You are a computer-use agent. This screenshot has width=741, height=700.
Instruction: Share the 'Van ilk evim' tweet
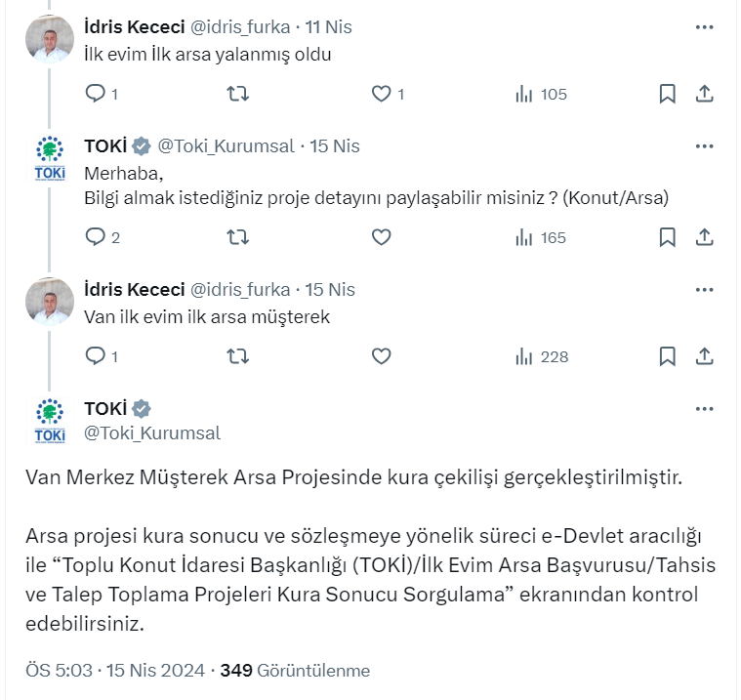pos(704,356)
